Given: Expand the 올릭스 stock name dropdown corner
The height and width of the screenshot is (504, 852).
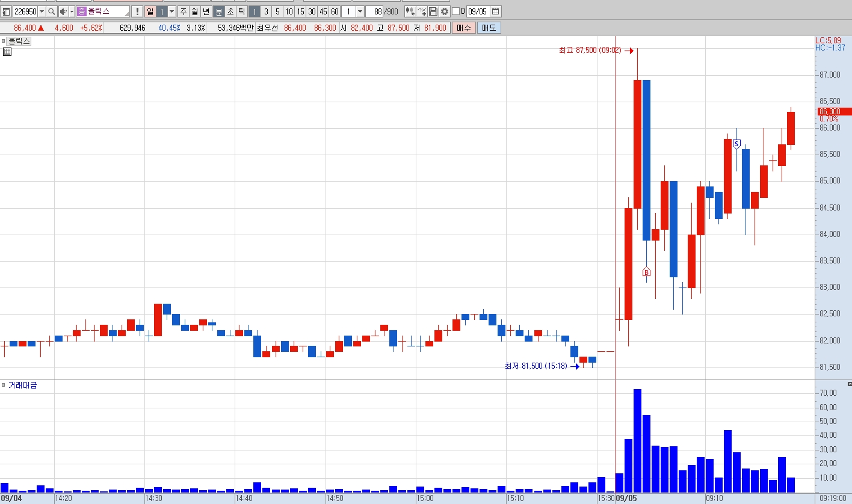Looking at the screenshot, I should [x=126, y=14].
